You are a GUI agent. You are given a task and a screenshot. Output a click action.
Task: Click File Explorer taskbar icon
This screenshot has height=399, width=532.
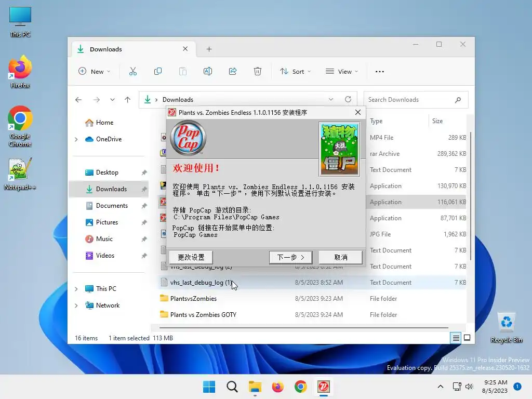click(255, 387)
